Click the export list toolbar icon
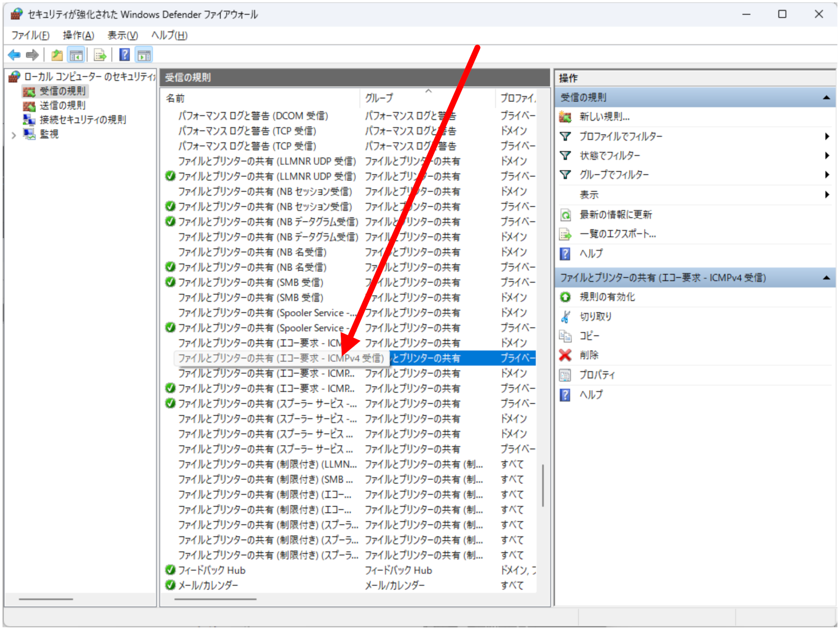840x630 pixels. pos(100,55)
